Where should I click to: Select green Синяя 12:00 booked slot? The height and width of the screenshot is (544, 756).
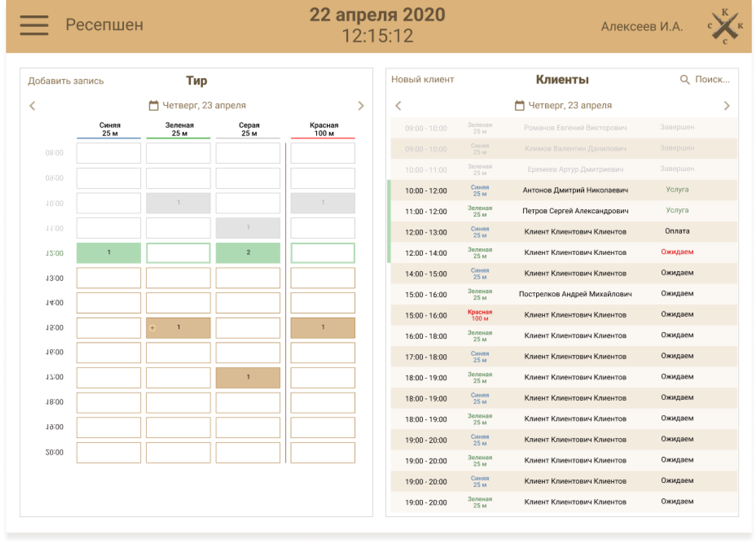click(x=109, y=253)
